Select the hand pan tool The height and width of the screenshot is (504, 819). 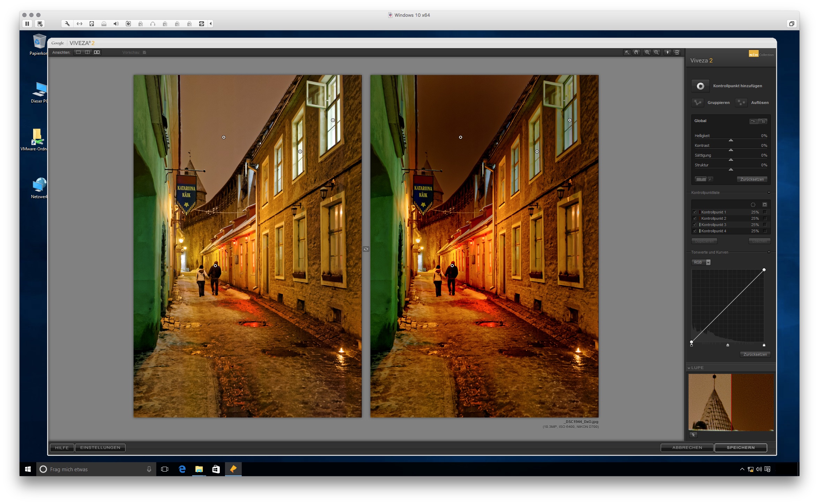636,52
